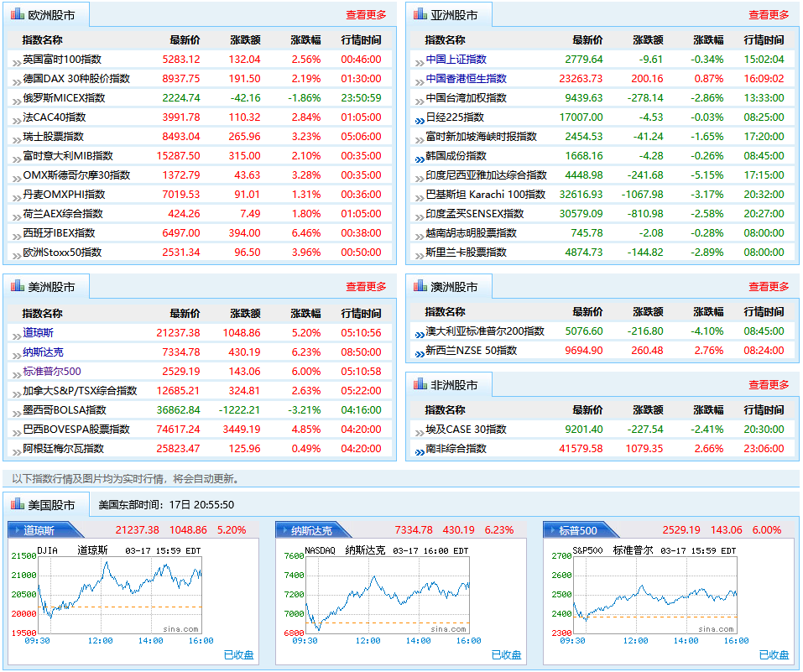Open 查看更多 in the 亚洲股市 section
803x672 pixels.
(769, 15)
